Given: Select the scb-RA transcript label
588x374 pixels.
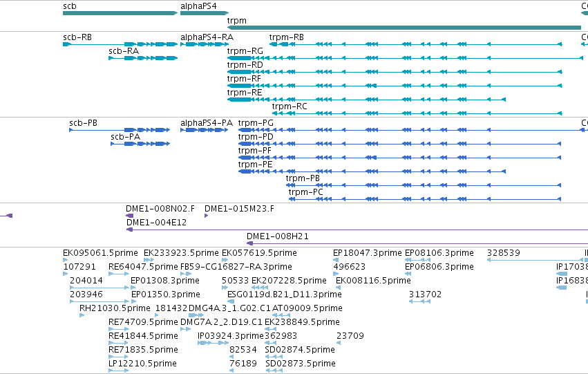Looking at the screenshot, I should 124,51.
